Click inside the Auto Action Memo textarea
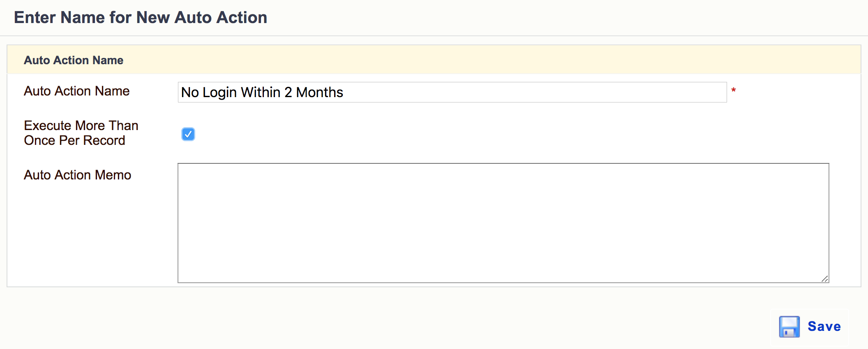Screen dimensions: 868x349 [503, 223]
